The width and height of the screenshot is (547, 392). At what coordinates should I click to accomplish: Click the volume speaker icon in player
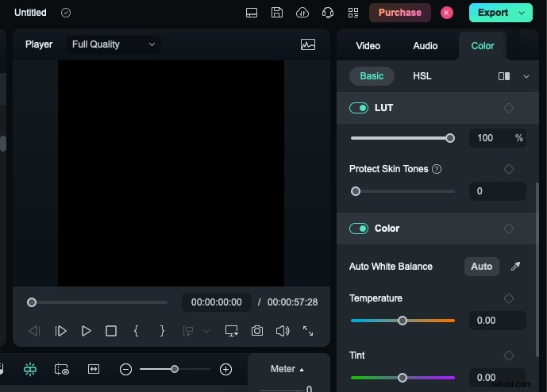(282, 331)
